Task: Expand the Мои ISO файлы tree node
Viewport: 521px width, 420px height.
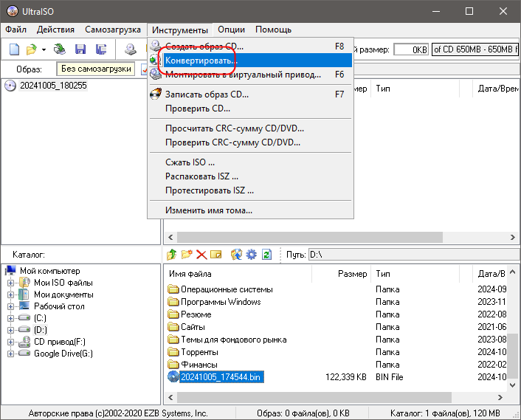Action: coord(10,283)
